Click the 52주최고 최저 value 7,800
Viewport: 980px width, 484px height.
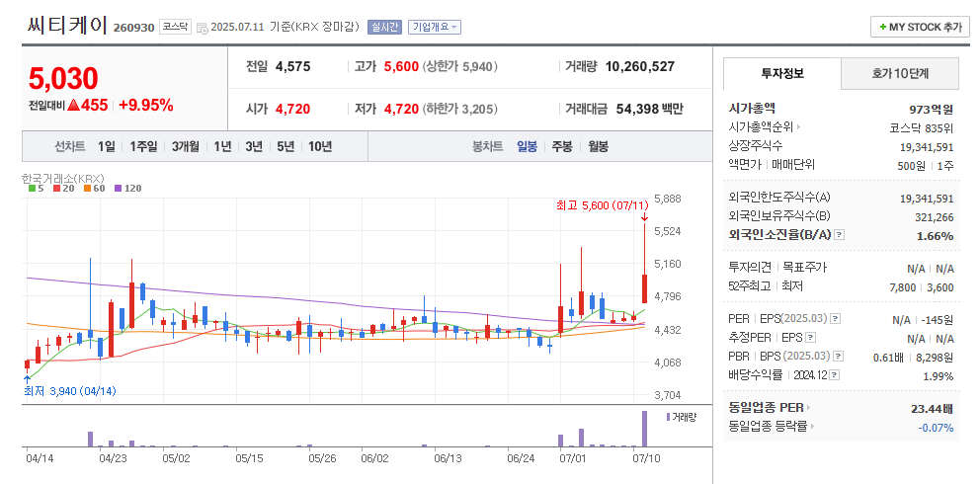click(903, 286)
